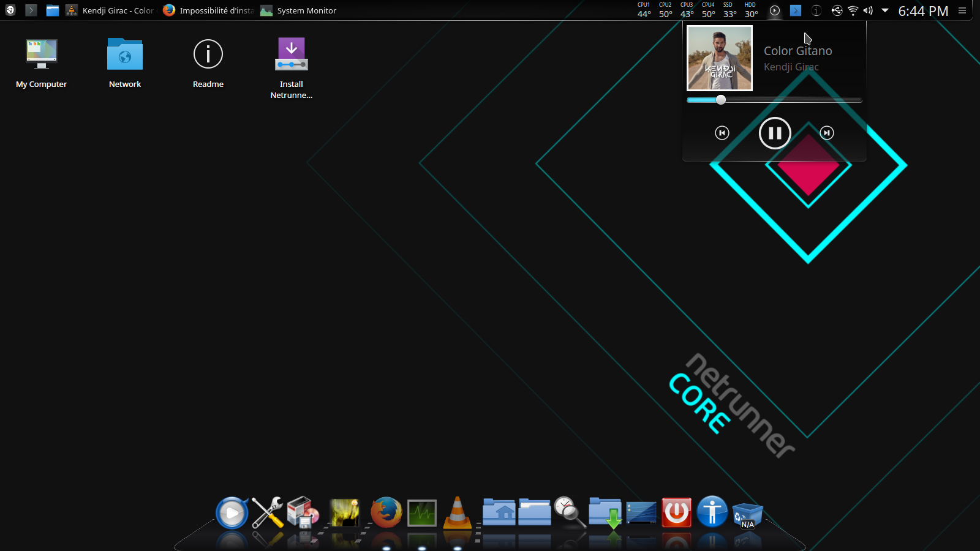Click the Kendji Girac album art thumbnail
This screenshot has width=980, height=551.
[x=720, y=58]
